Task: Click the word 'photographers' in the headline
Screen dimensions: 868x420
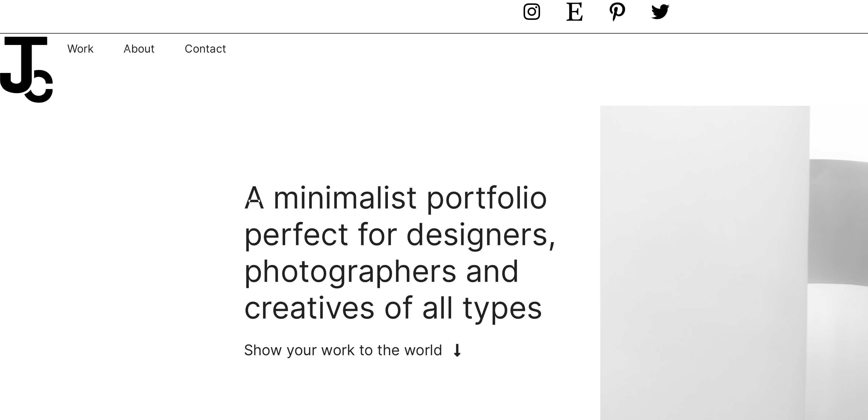Action: [x=350, y=272]
